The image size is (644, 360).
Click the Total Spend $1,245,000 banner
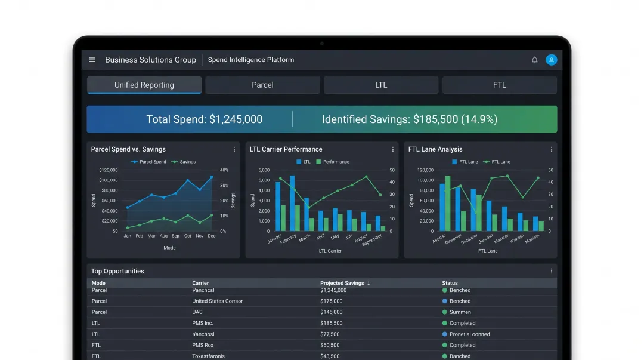[x=204, y=119]
